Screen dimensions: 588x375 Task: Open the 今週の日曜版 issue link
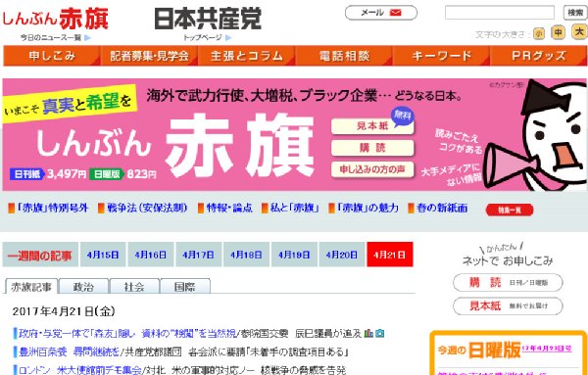pos(547,350)
